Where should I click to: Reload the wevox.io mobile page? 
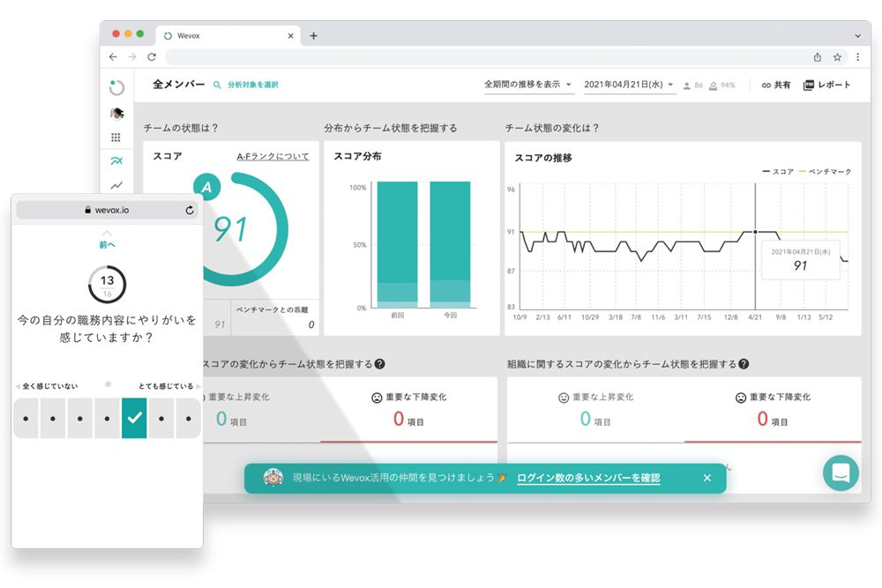[189, 211]
